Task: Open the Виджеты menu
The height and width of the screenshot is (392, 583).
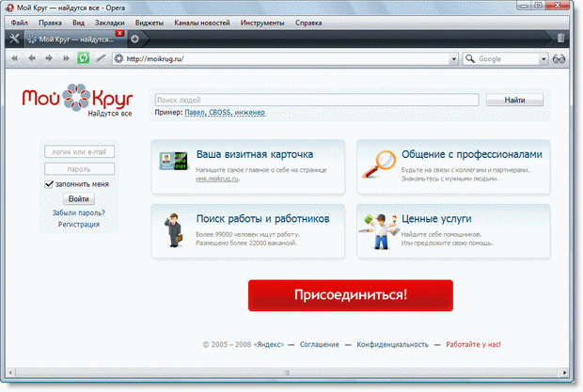Action: tap(150, 23)
